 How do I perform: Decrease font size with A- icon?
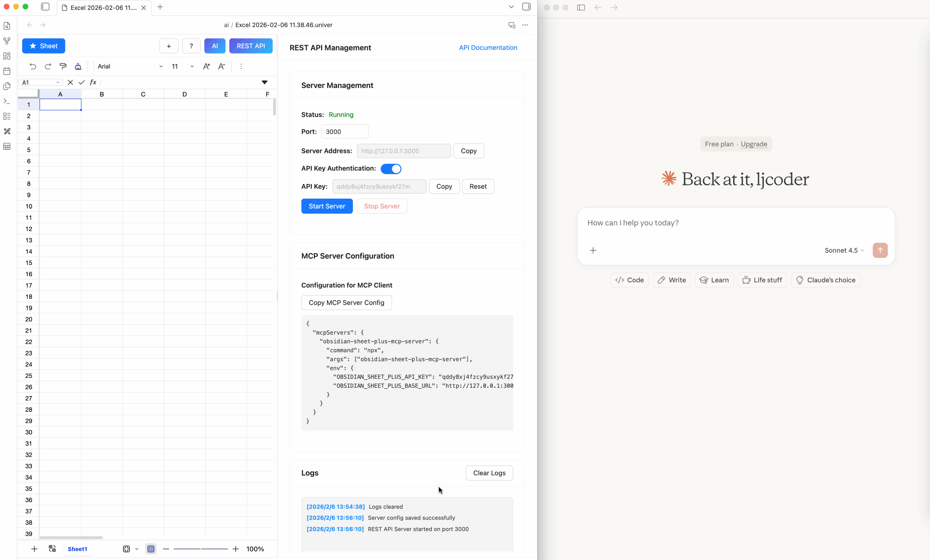[222, 66]
